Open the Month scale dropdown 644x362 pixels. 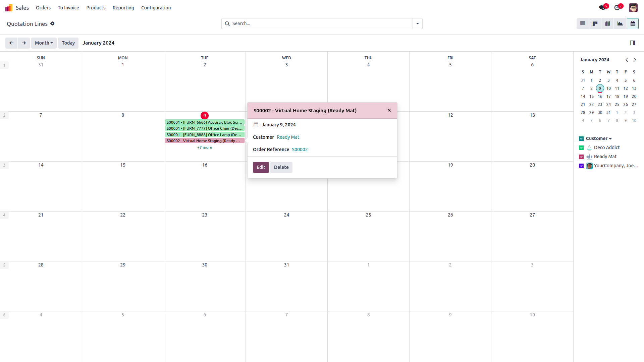(x=44, y=43)
